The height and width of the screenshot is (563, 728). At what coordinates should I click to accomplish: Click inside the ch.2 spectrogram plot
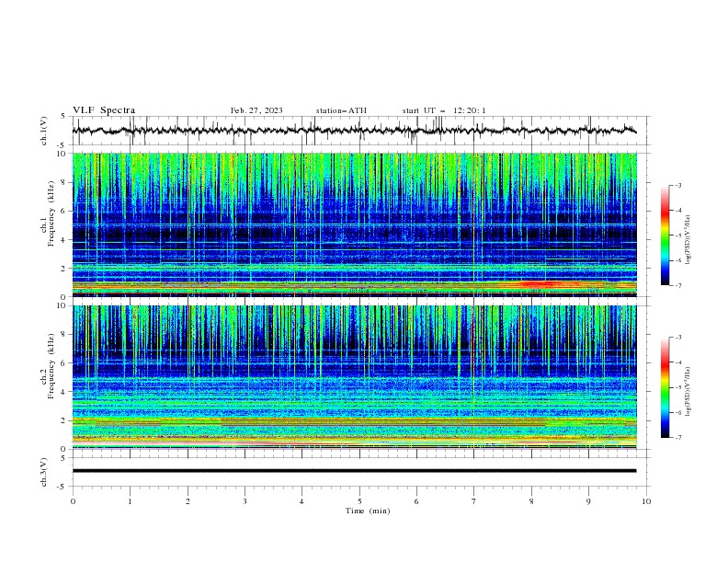[x=355, y=377]
